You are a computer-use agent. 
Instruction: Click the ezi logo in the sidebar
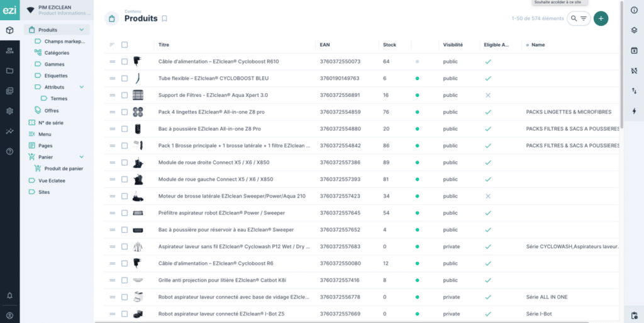click(x=9, y=10)
